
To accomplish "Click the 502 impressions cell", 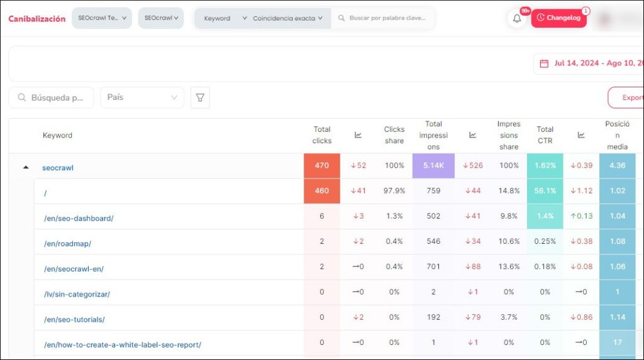I will (x=433, y=216).
